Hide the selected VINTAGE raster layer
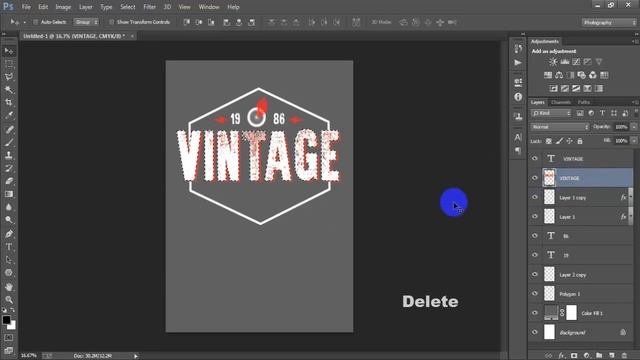Screen dimensions: 640x360 point(535,178)
